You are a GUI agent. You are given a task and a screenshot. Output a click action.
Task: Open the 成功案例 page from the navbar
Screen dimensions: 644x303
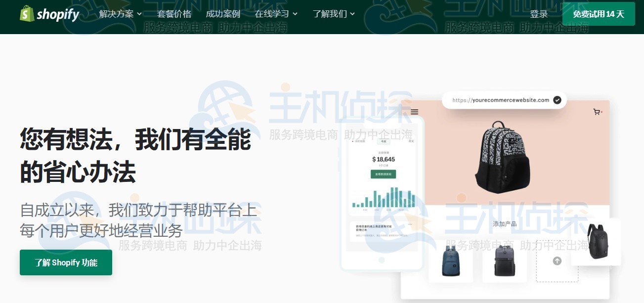[223, 14]
